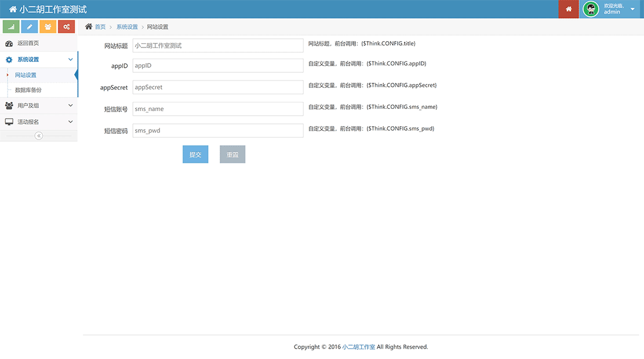This screenshot has height=359, width=644.
Task: Select 数据库备份 submenu item
Action: pyautogui.click(x=28, y=90)
